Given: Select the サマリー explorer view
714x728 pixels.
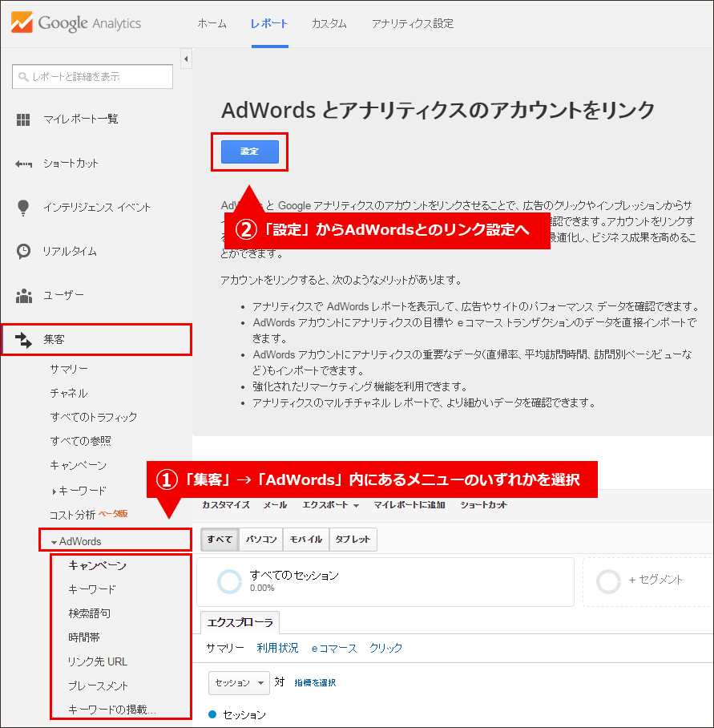Looking at the screenshot, I should pos(225,648).
